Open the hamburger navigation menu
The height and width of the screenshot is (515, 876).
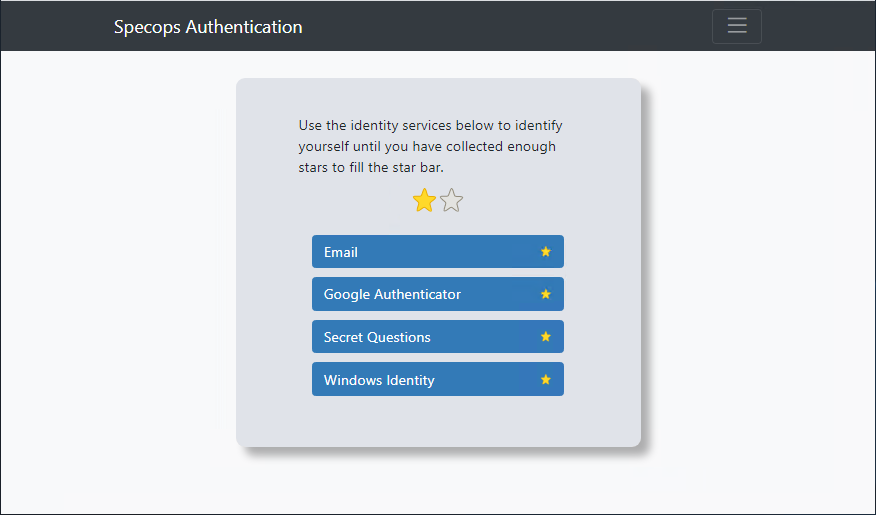736,26
